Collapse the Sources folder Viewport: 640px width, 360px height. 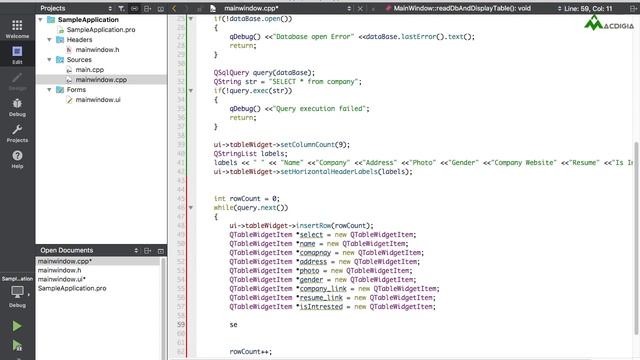pyautogui.click(x=49, y=60)
